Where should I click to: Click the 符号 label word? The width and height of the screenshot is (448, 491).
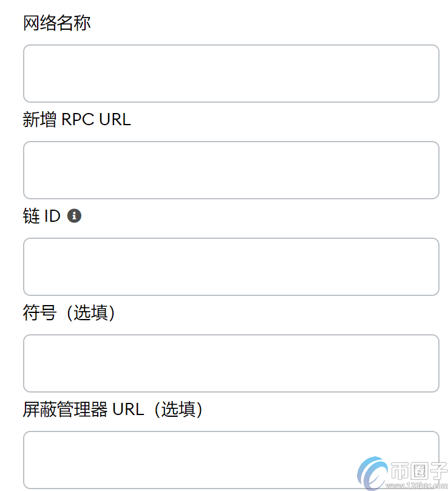pyautogui.click(x=39, y=313)
